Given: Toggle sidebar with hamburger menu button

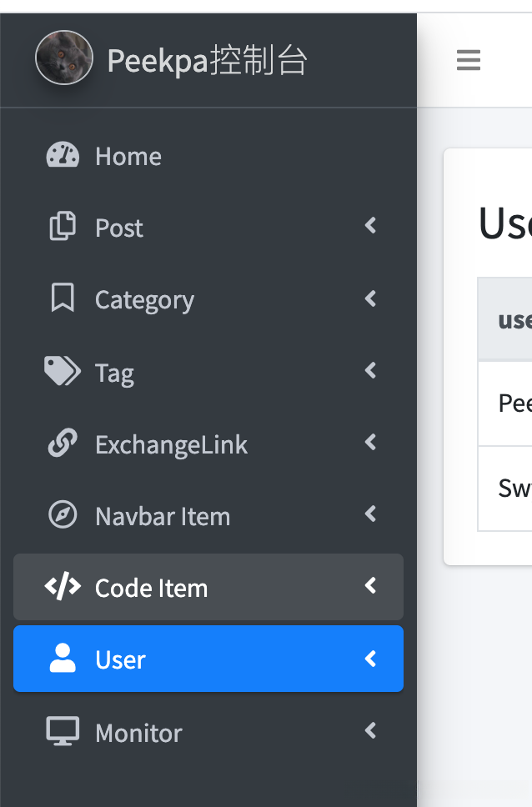Looking at the screenshot, I should coord(469,60).
